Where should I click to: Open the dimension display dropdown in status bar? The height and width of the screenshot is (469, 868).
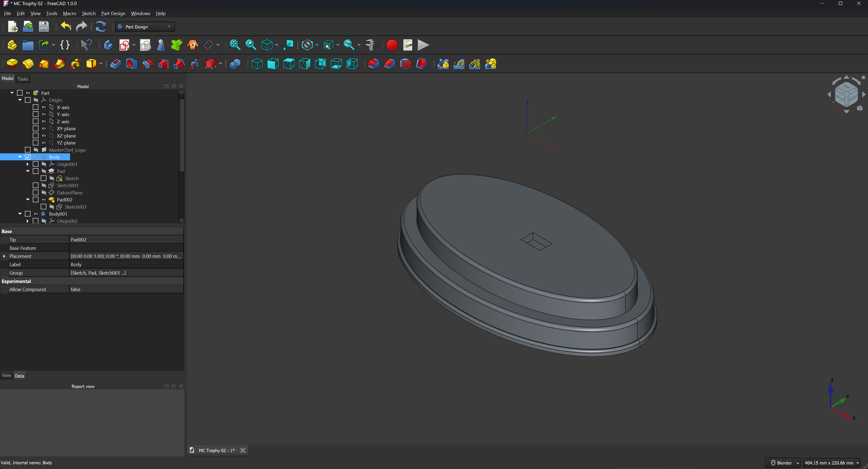pyautogui.click(x=832, y=463)
